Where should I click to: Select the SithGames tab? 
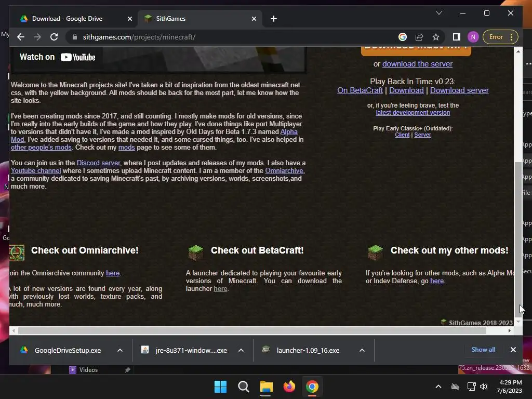(200, 19)
